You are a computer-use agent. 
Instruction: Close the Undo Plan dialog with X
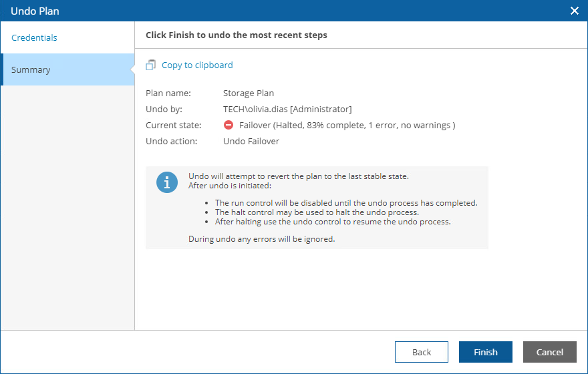click(x=574, y=11)
